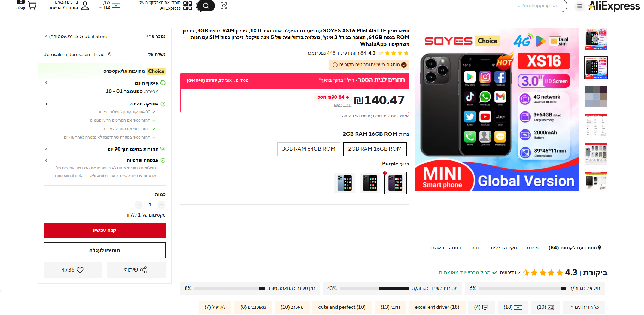Viewport: 644px width, 315px height.
Task: Open the ILS currency and language dropdown
Action: point(110,6)
